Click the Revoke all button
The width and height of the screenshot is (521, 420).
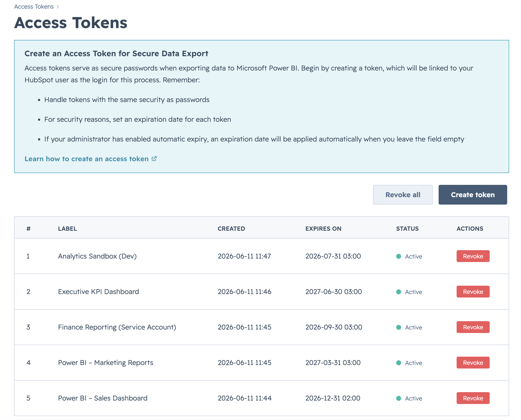pyautogui.click(x=403, y=195)
